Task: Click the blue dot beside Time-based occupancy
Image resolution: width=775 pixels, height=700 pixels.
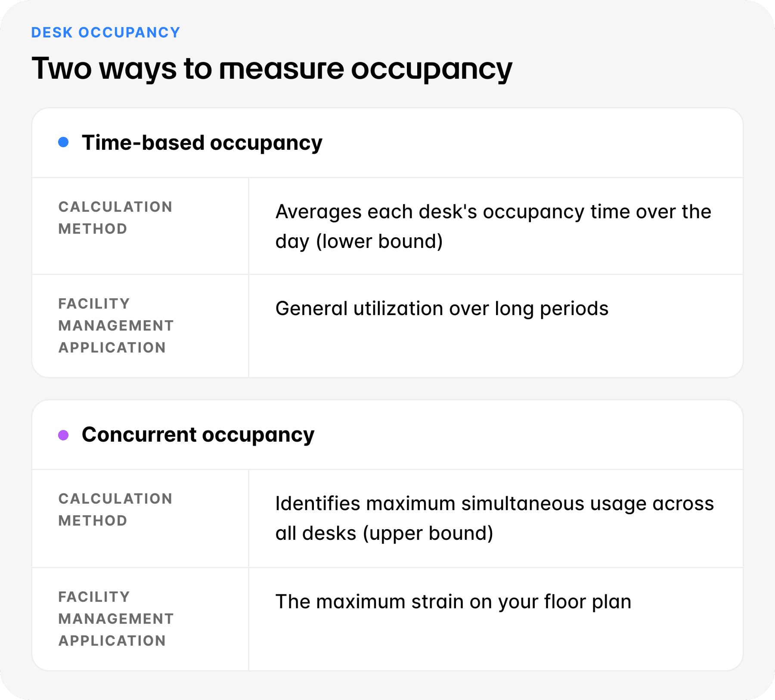Action: pyautogui.click(x=63, y=142)
